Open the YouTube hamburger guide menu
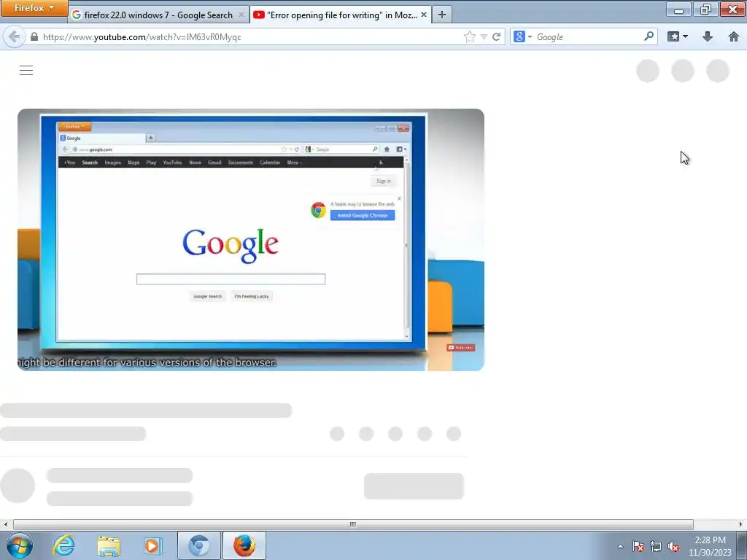 tap(26, 71)
